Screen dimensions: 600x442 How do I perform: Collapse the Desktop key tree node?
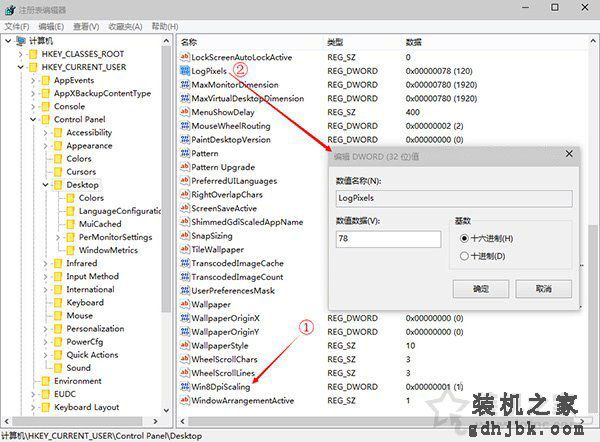(x=46, y=185)
